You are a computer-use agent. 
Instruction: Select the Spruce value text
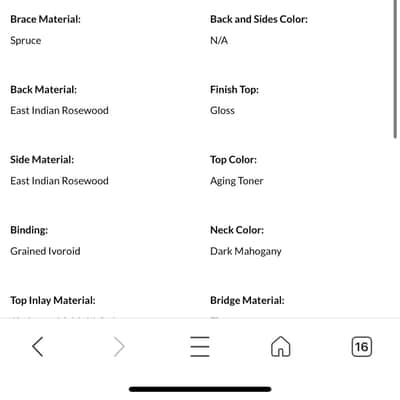26,41
